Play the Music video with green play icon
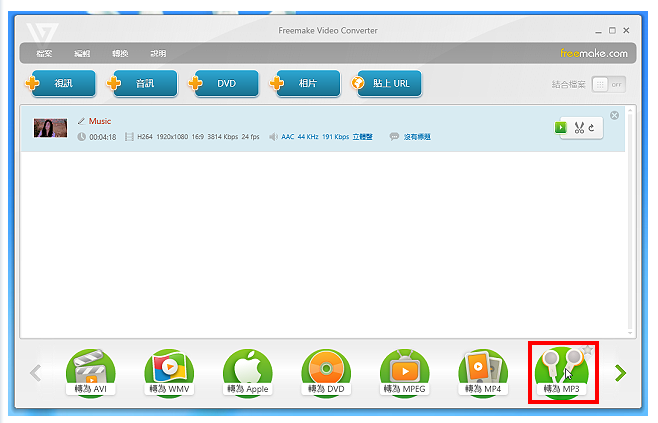The image size is (658, 423). point(561,127)
